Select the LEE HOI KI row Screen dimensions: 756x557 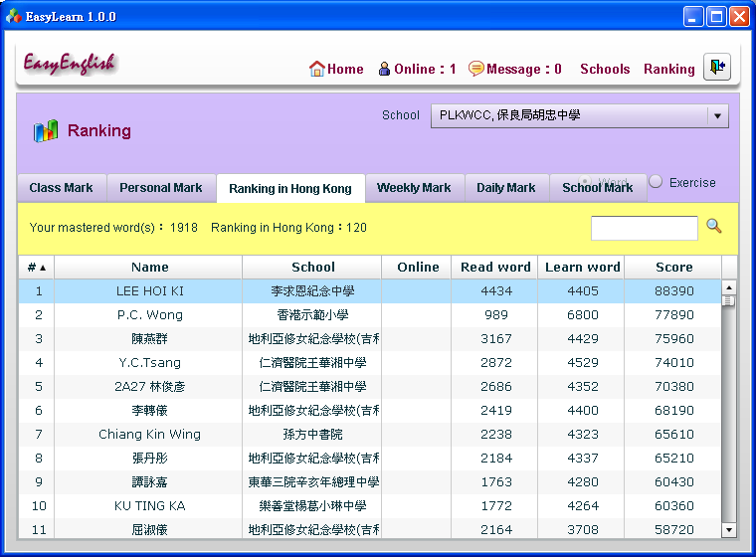click(x=370, y=291)
